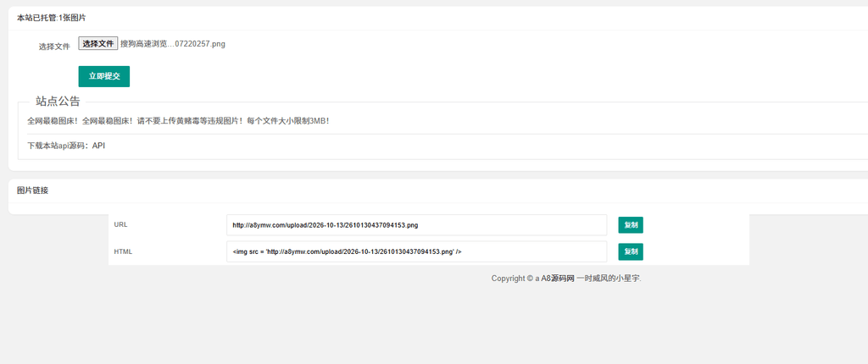Click the 站点公告 heading
868x364 pixels.
click(58, 102)
